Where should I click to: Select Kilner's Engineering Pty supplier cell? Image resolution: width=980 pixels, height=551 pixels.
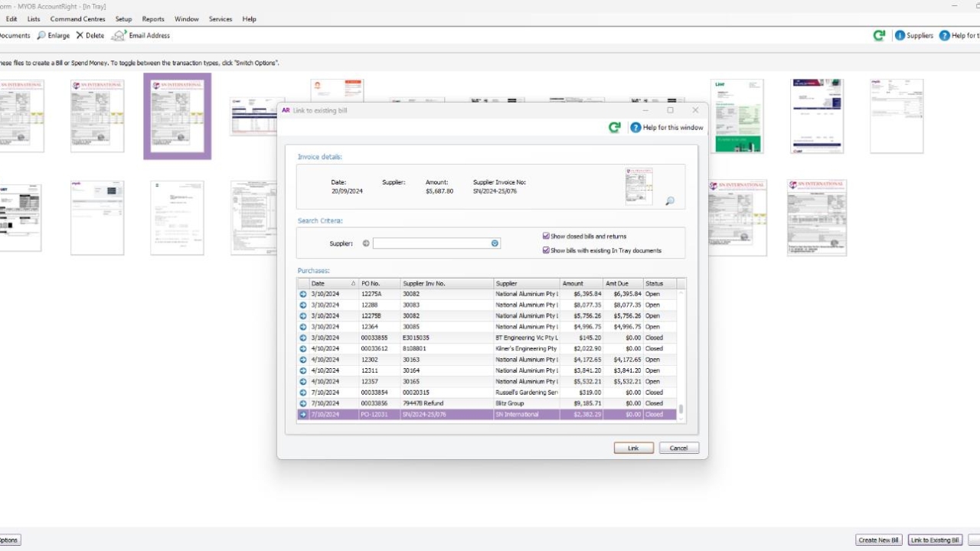(x=527, y=349)
